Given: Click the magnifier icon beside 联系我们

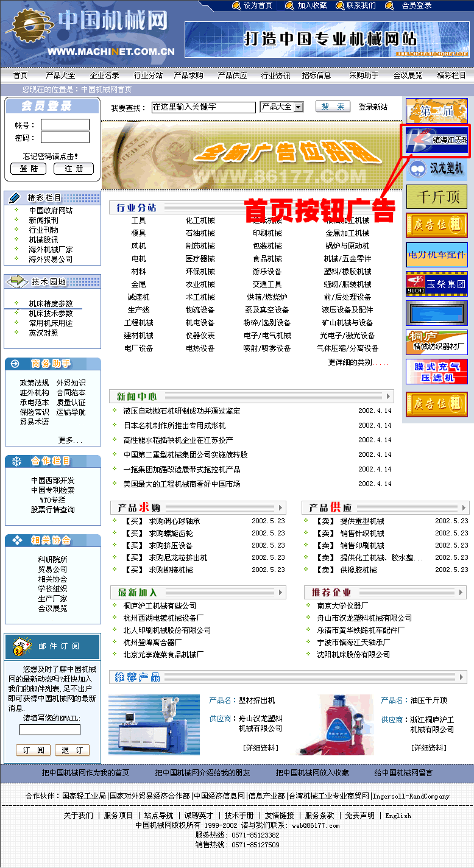Looking at the screenshot, I should [x=339, y=5].
